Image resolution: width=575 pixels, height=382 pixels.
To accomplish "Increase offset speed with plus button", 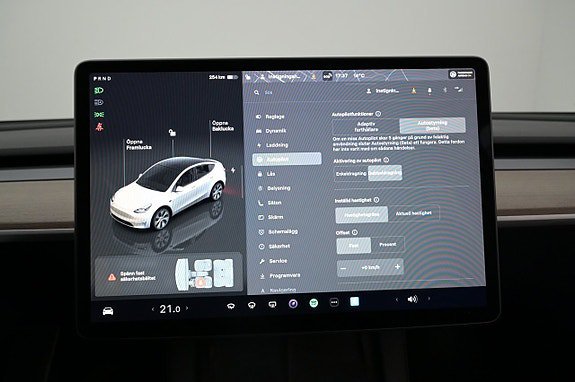I will click(x=398, y=267).
